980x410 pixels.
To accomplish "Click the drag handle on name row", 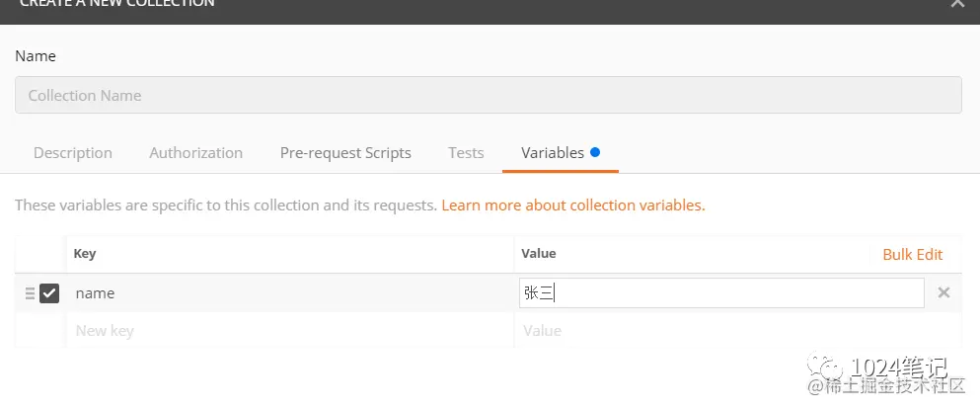I will [30, 293].
